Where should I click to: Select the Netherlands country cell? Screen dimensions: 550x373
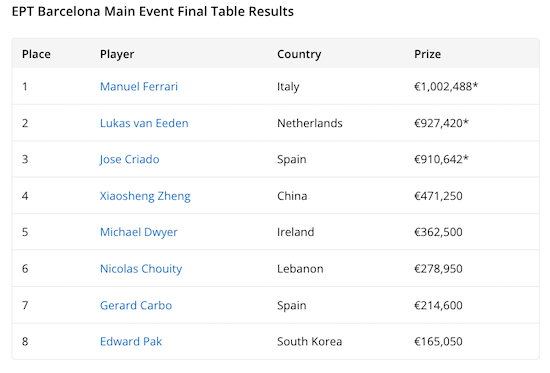pos(310,123)
